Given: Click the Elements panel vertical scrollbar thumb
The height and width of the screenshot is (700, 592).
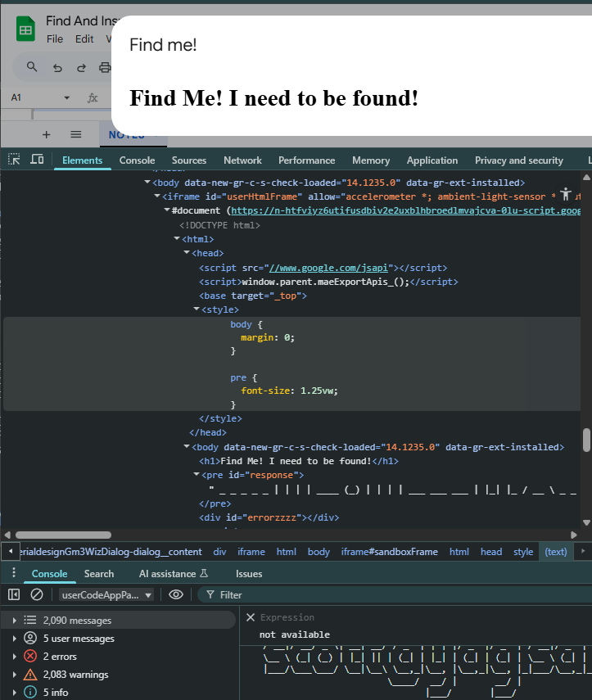Looking at the screenshot, I should point(586,440).
